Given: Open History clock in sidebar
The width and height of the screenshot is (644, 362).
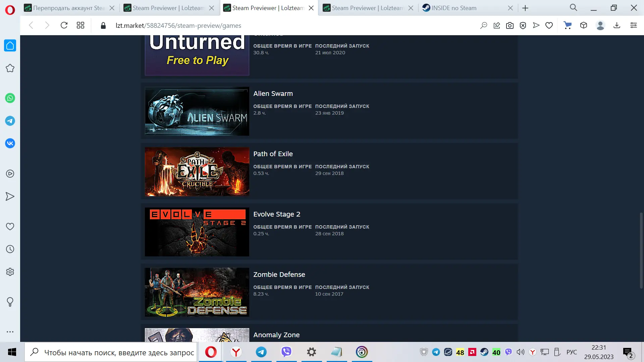Looking at the screenshot, I should pos(10,249).
